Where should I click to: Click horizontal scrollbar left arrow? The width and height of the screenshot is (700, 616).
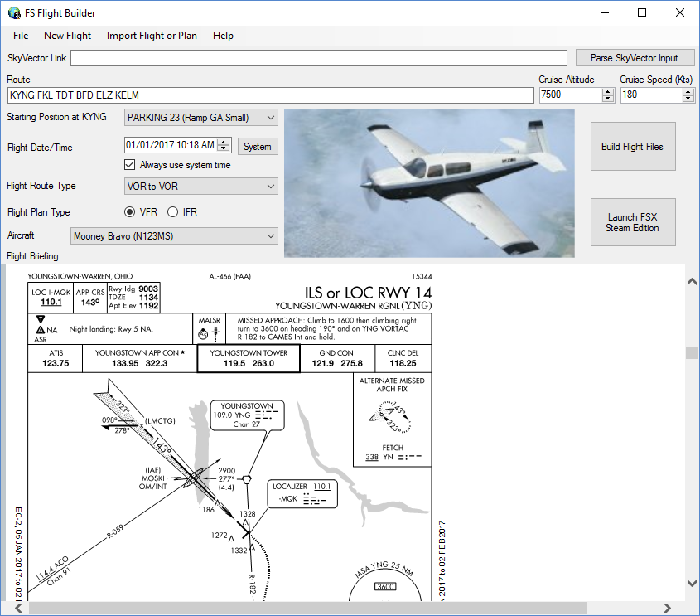point(19,608)
